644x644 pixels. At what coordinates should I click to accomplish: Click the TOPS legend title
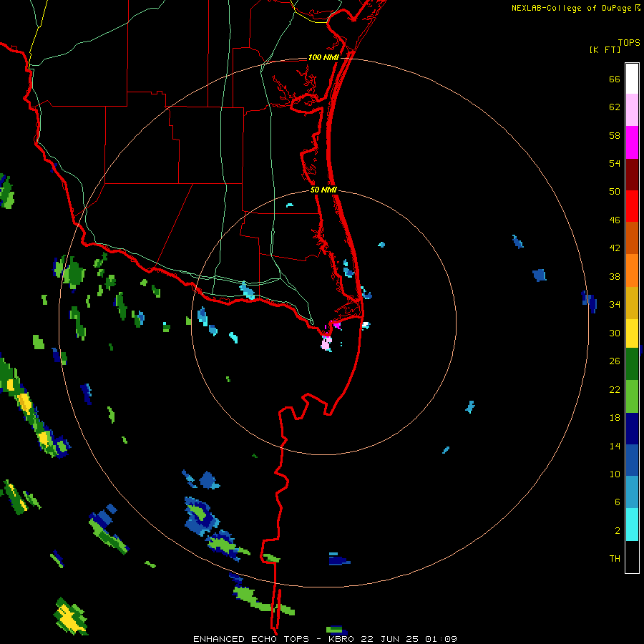pos(629,42)
